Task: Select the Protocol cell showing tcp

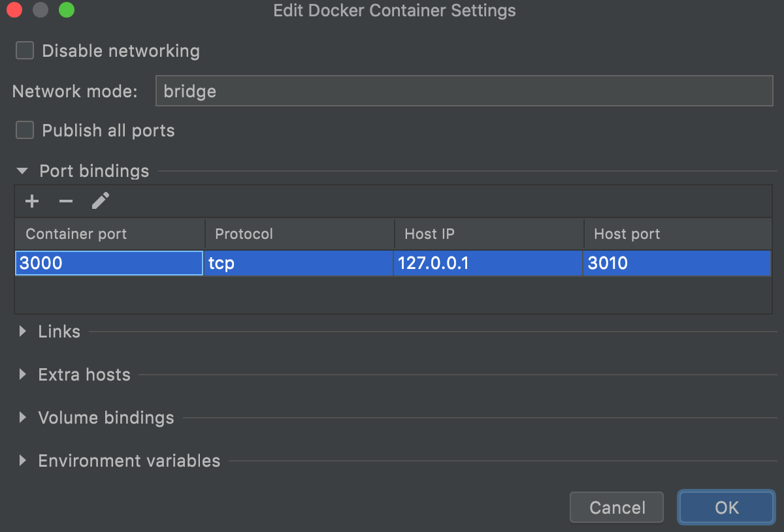Action: [x=299, y=263]
